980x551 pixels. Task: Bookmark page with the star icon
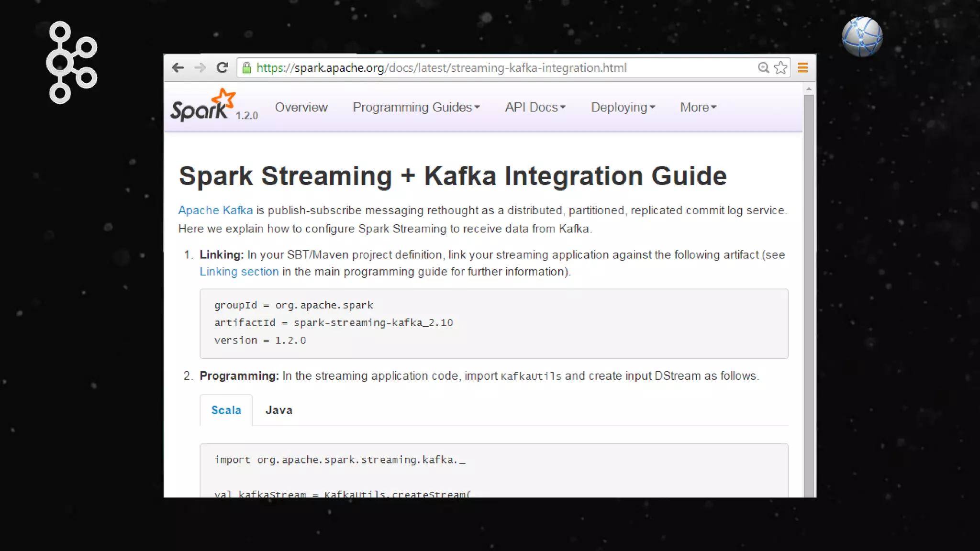click(x=780, y=68)
